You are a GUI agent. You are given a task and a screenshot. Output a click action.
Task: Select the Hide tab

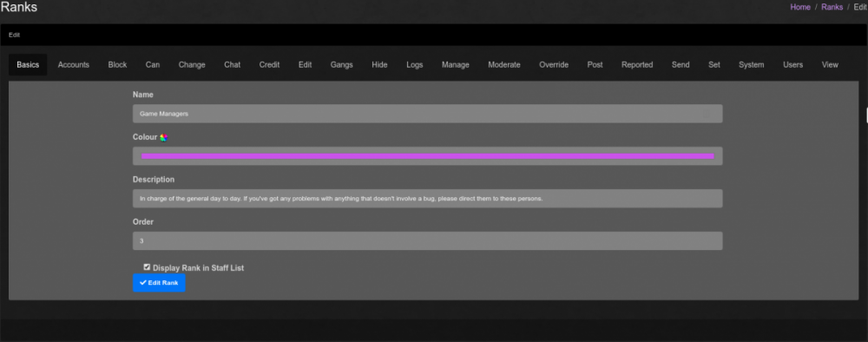click(380, 65)
